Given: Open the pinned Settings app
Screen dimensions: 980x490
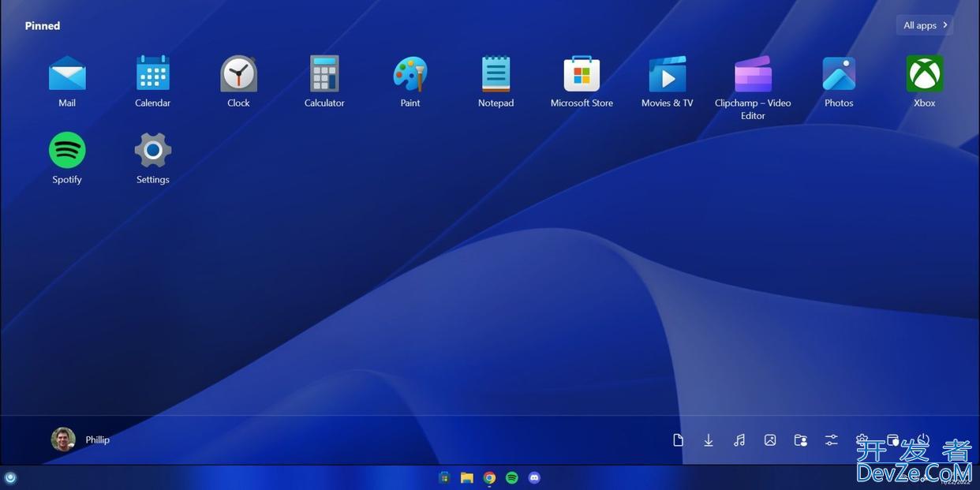Looking at the screenshot, I should click(152, 158).
